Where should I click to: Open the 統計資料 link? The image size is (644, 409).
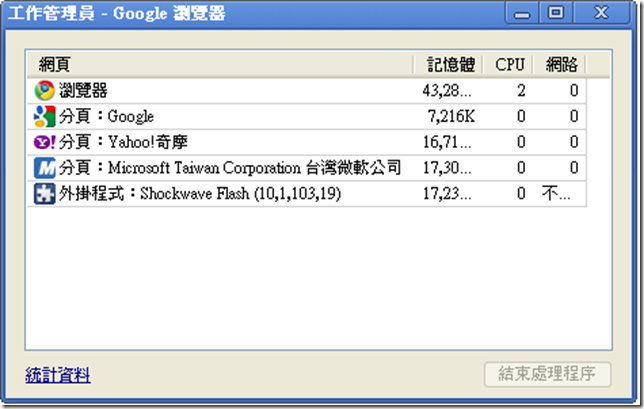58,375
